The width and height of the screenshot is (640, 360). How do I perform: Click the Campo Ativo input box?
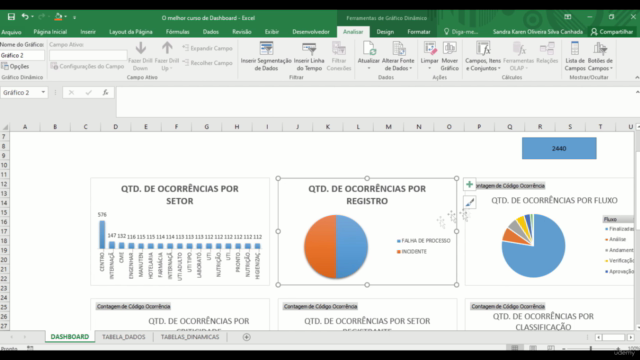tap(88, 55)
